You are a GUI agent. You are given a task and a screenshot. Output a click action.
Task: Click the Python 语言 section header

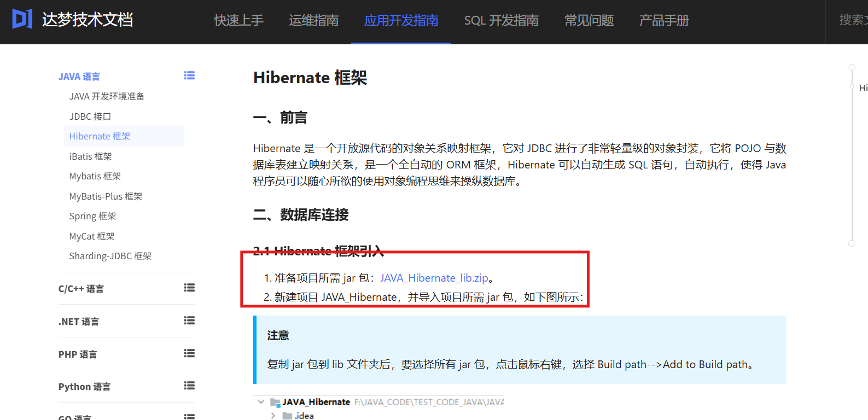84,387
